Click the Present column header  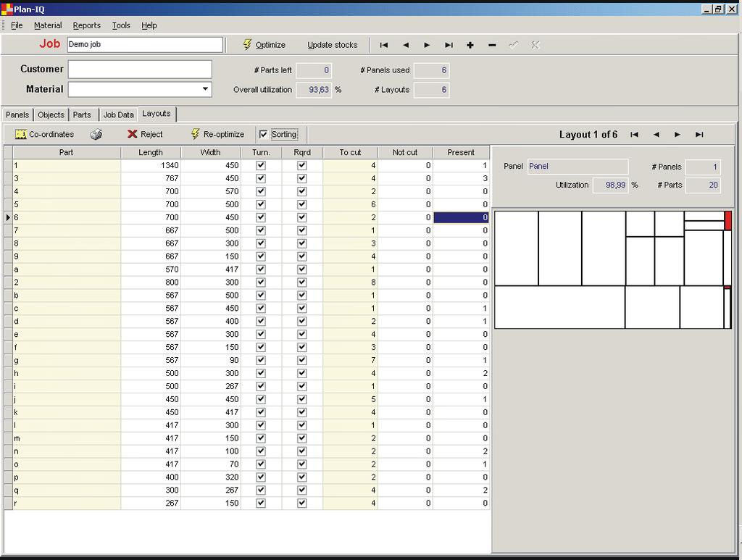tap(461, 152)
